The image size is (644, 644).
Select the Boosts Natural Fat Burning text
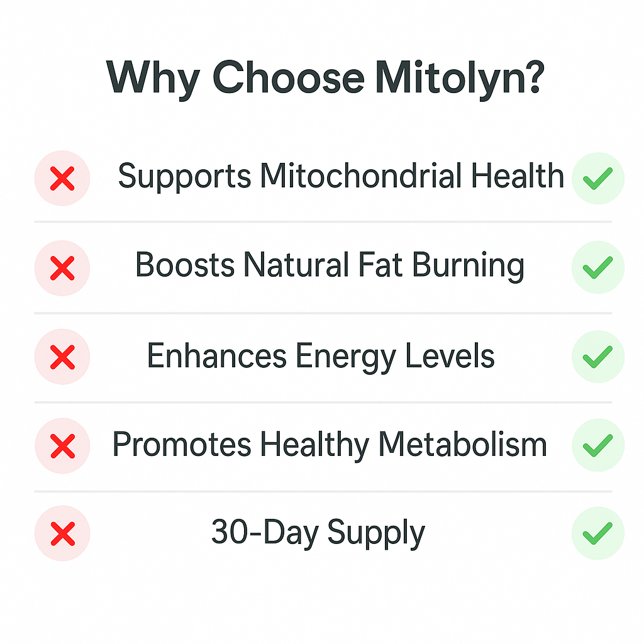pos(330,266)
